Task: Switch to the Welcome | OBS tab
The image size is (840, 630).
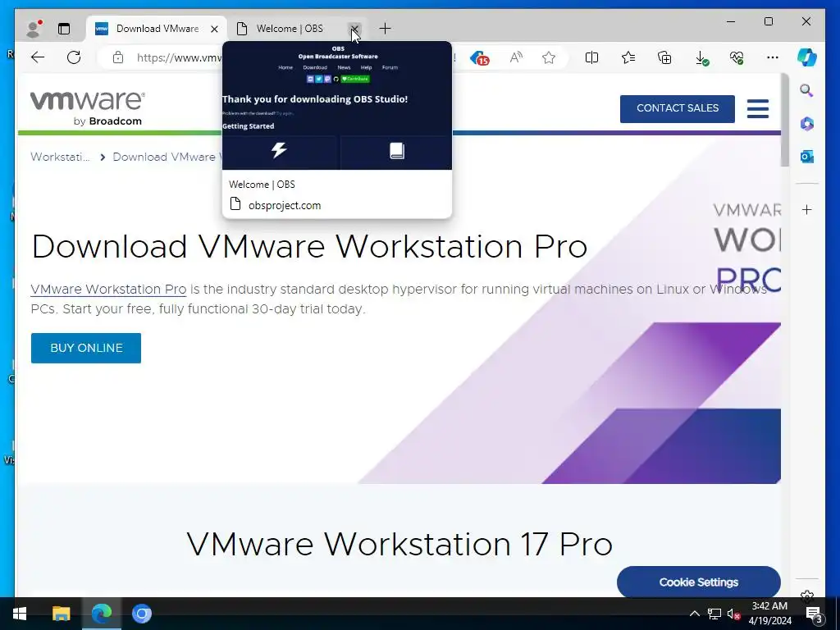Action: (290, 29)
